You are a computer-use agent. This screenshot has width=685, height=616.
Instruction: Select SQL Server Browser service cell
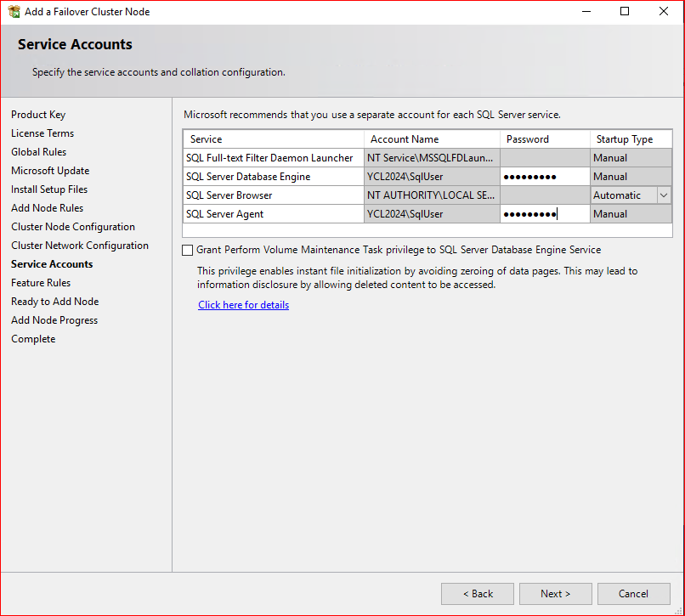click(274, 195)
